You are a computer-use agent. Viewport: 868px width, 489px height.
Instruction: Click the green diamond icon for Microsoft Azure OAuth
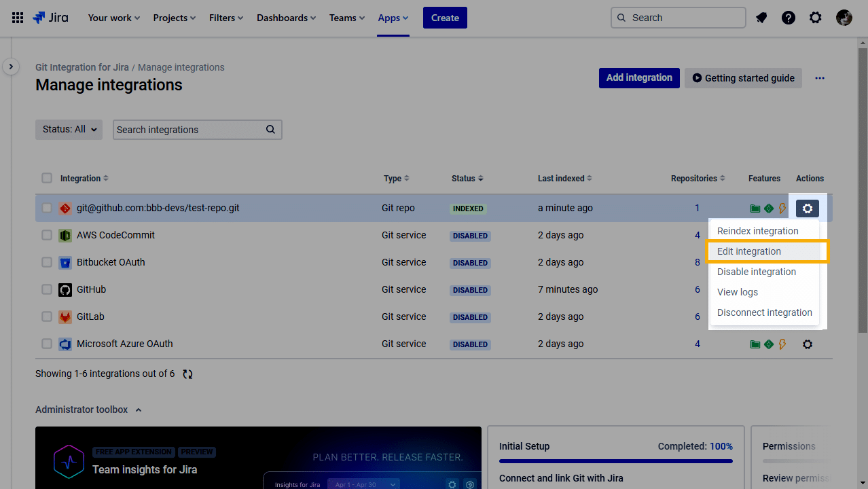pyautogui.click(x=769, y=344)
